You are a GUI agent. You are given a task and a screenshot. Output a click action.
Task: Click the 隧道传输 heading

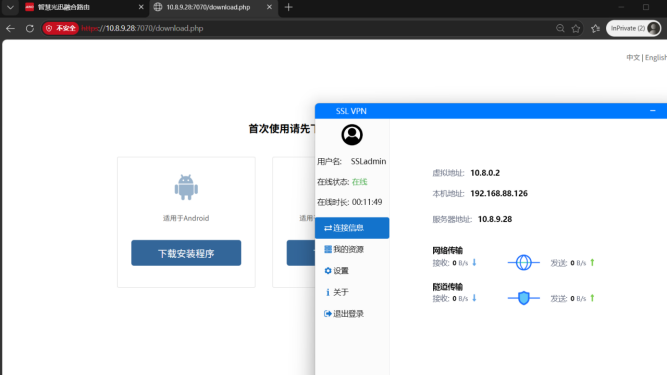click(448, 287)
